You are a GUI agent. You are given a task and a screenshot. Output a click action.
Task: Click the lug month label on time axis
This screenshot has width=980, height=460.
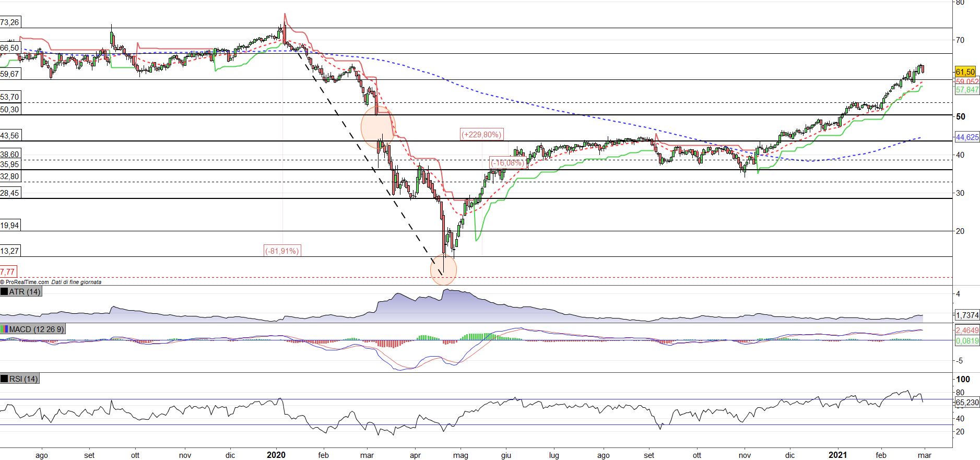pos(554,455)
